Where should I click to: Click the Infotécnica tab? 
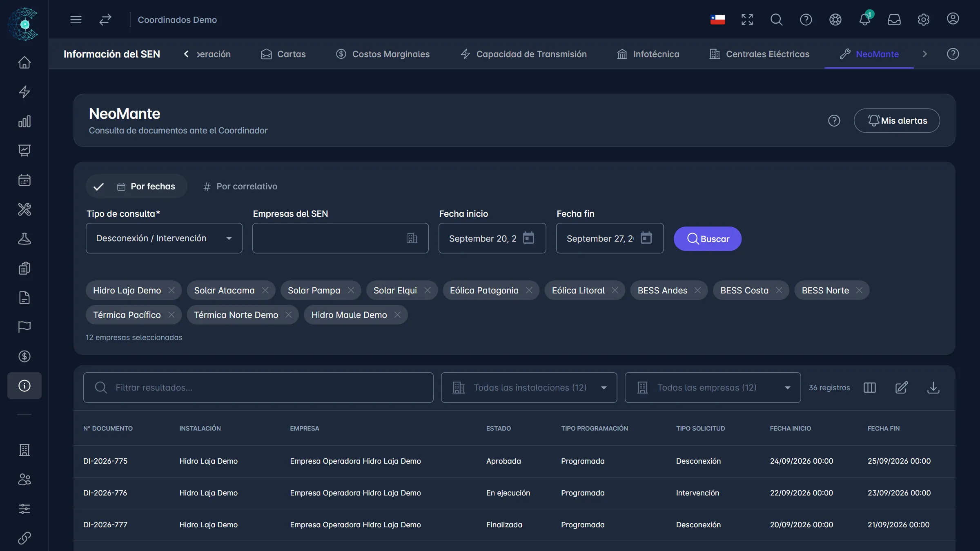pos(648,54)
